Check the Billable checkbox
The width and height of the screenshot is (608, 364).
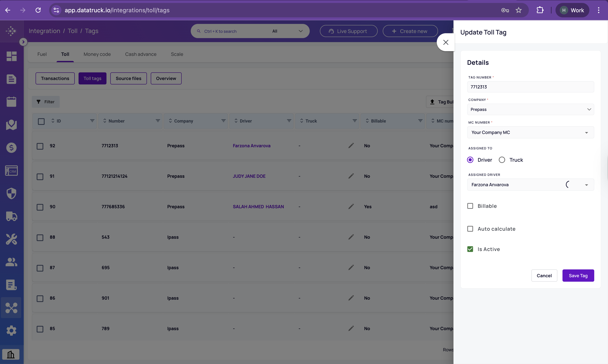tap(470, 206)
